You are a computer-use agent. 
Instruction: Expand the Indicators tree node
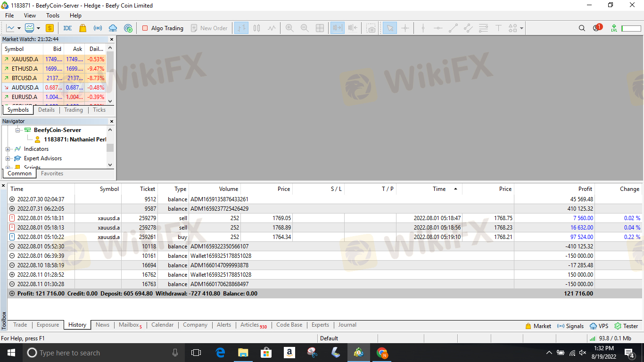coord(8,149)
